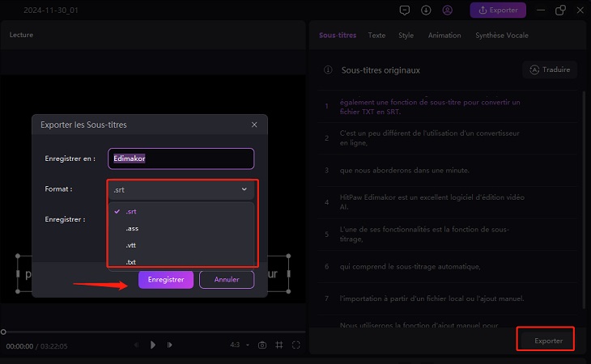Open the Format dropdown showing .srt
Viewport: 591px width, 364px height.
[181, 189]
